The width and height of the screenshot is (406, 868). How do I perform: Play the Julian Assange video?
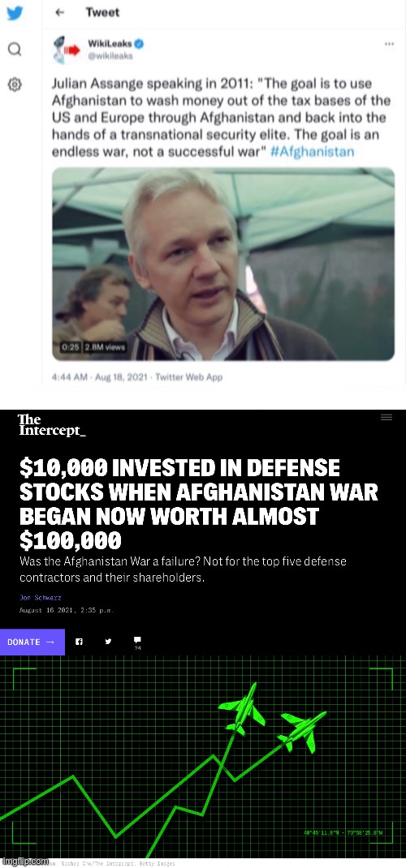pyautogui.click(x=223, y=264)
